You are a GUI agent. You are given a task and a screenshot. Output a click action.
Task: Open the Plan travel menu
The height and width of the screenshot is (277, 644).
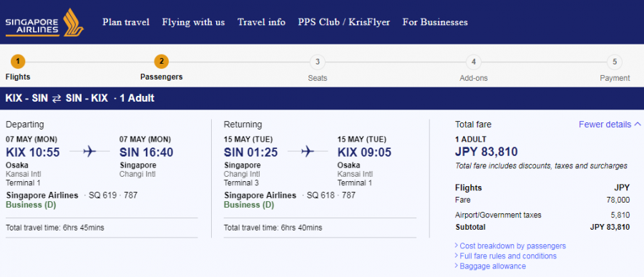[x=126, y=22]
